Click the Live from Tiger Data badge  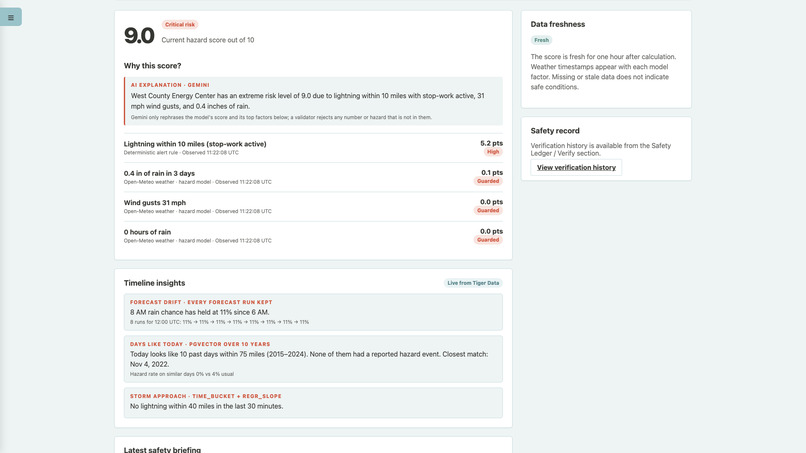473,283
